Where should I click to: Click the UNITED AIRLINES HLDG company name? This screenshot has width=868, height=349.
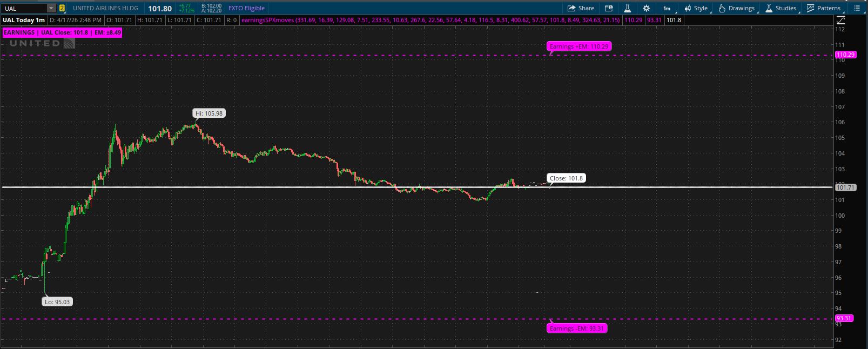pyautogui.click(x=105, y=8)
